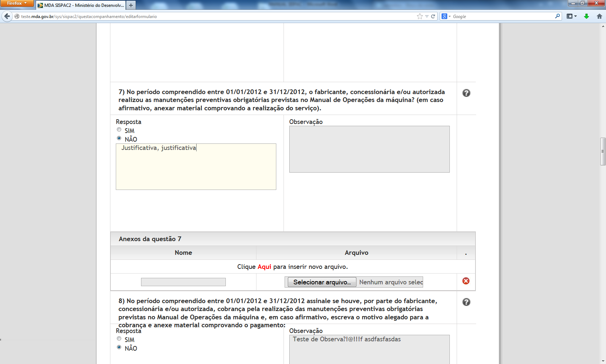Go to the browser Home page icon
Viewport: 606px width, 364px height.
599,16
